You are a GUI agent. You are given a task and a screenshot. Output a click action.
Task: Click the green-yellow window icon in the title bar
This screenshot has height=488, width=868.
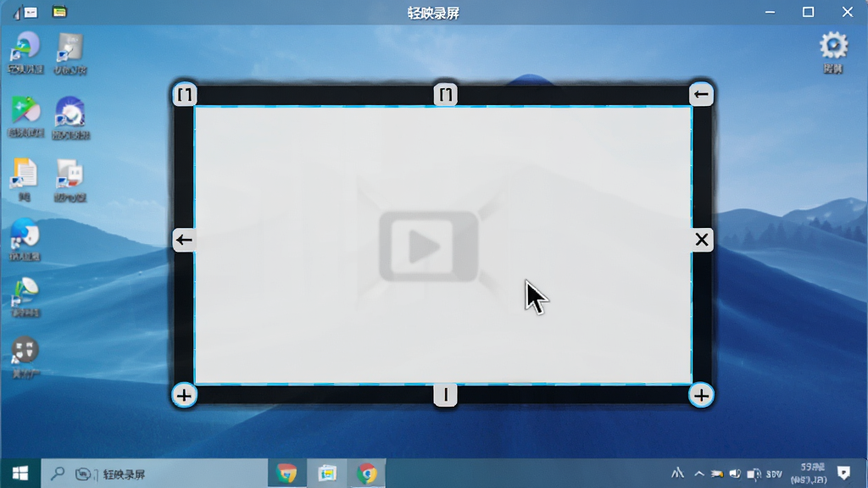(59, 12)
